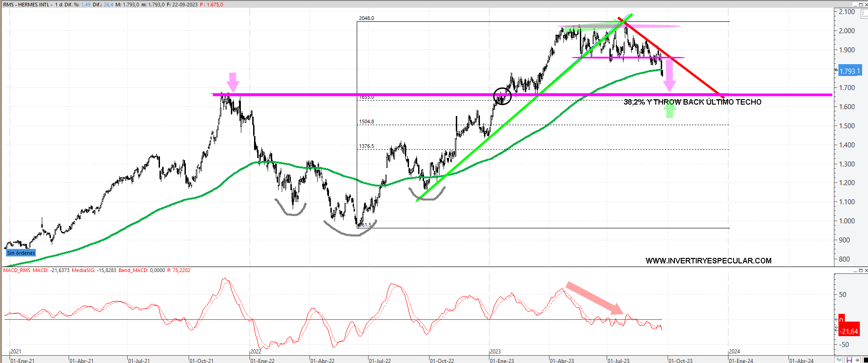
Task: Click the 'RMS - HERMES INTL' chart title
Action: click(x=26, y=5)
